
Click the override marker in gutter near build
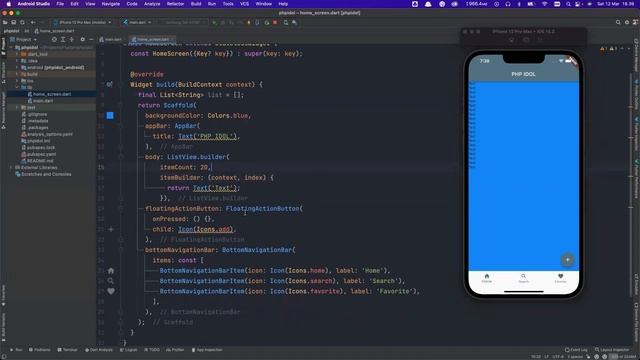pyautogui.click(x=109, y=84)
